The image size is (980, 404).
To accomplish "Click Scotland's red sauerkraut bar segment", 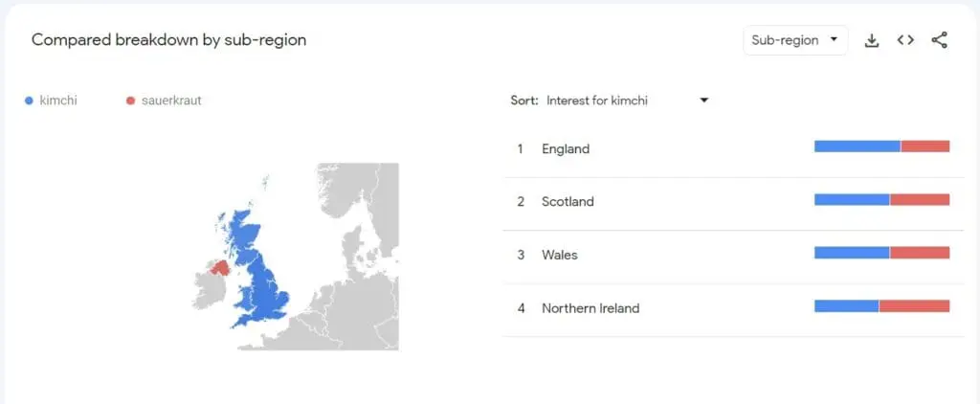I will [920, 199].
